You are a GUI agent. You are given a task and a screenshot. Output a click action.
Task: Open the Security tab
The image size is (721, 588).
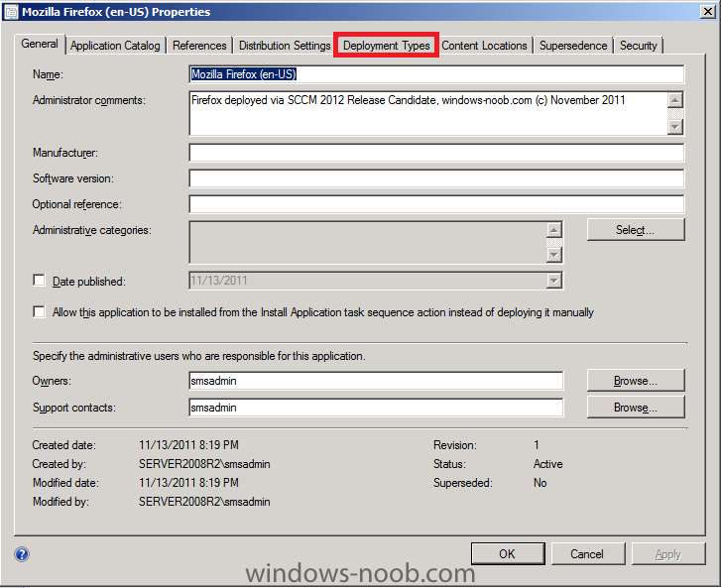[x=639, y=46]
